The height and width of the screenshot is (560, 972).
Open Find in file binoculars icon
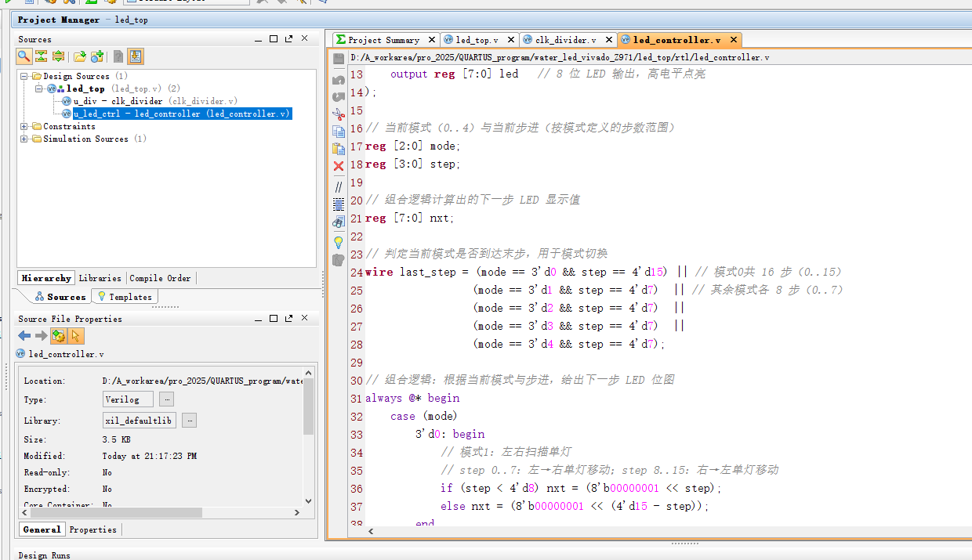(x=339, y=222)
